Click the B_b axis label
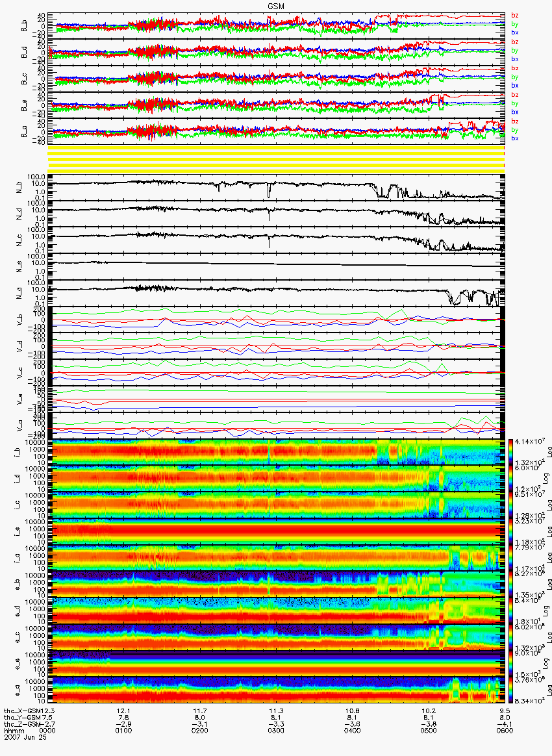 [23, 26]
